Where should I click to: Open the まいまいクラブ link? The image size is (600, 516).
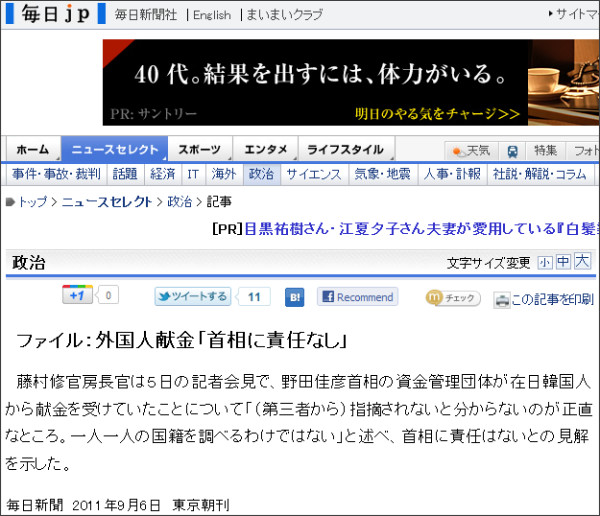(x=284, y=15)
